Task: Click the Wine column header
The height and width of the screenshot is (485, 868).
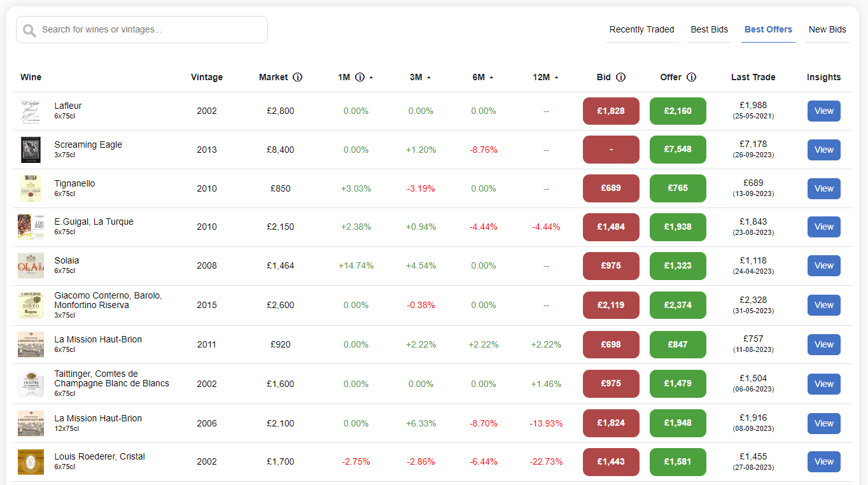Action: [x=31, y=77]
